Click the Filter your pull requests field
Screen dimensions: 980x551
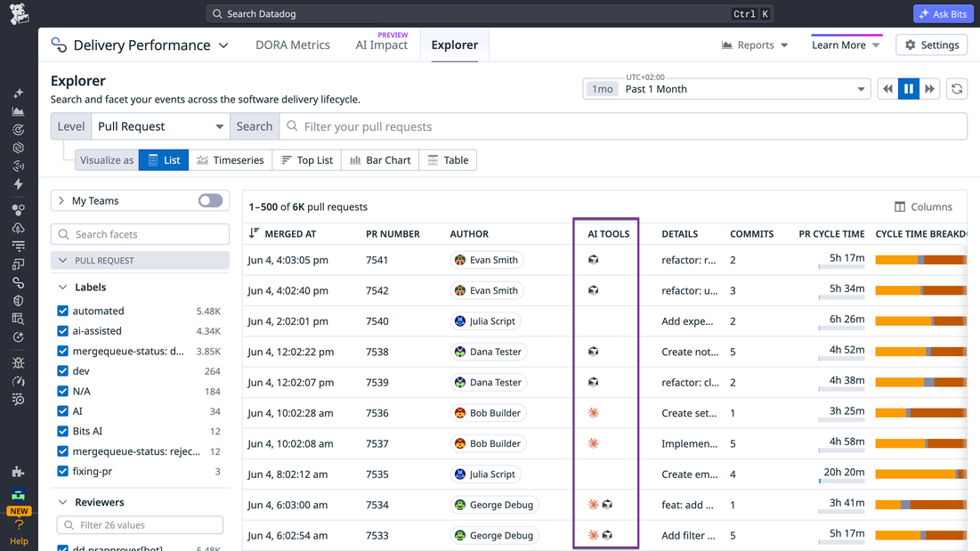[x=623, y=126]
